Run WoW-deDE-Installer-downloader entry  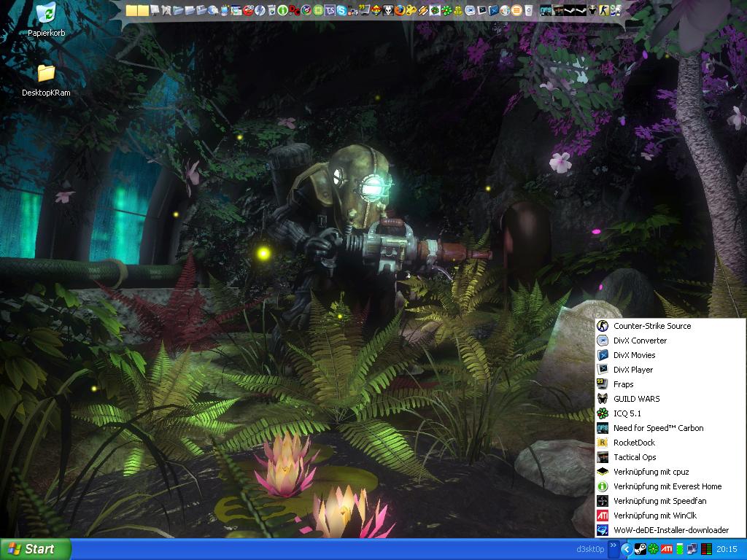(670, 530)
